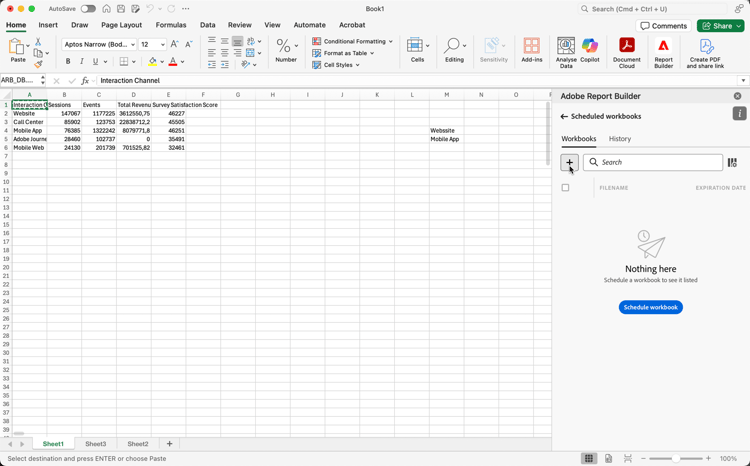Increase font size with the larger A
750x466 pixels.
[175, 44]
